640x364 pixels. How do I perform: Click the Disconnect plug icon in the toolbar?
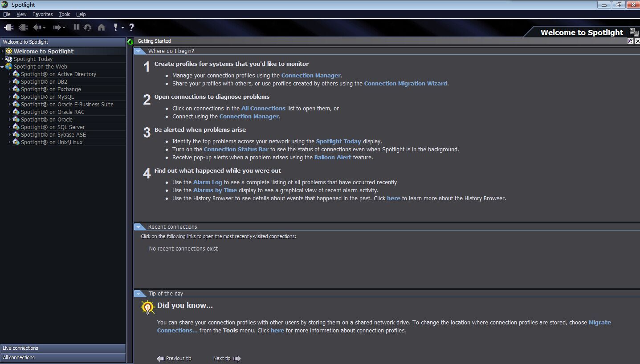(23, 28)
